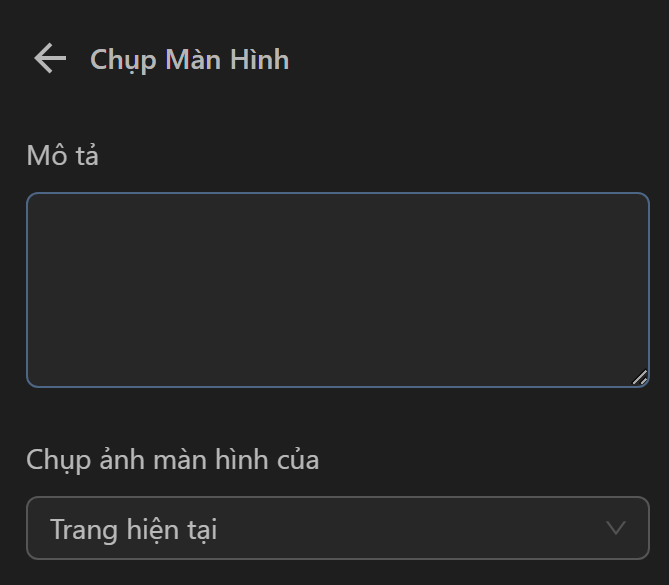The width and height of the screenshot is (669, 585).
Task: Click the chevron icon beside Trang hiện tại
Action: pyautogui.click(x=616, y=528)
